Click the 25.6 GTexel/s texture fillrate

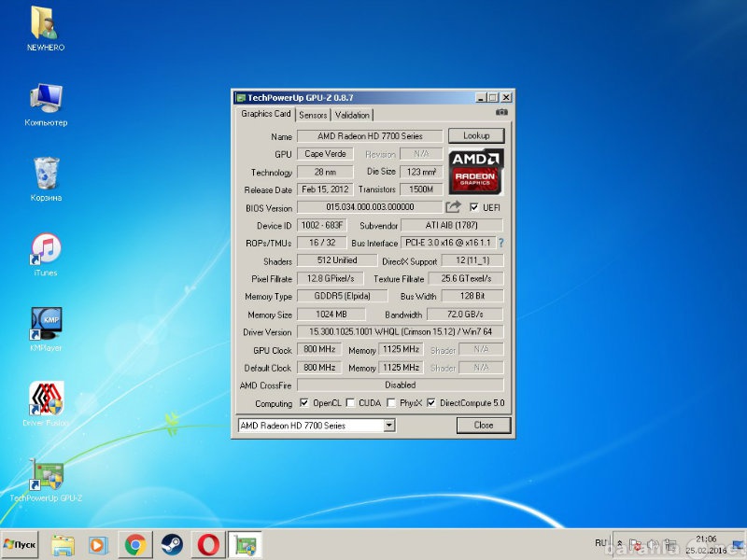465,278
